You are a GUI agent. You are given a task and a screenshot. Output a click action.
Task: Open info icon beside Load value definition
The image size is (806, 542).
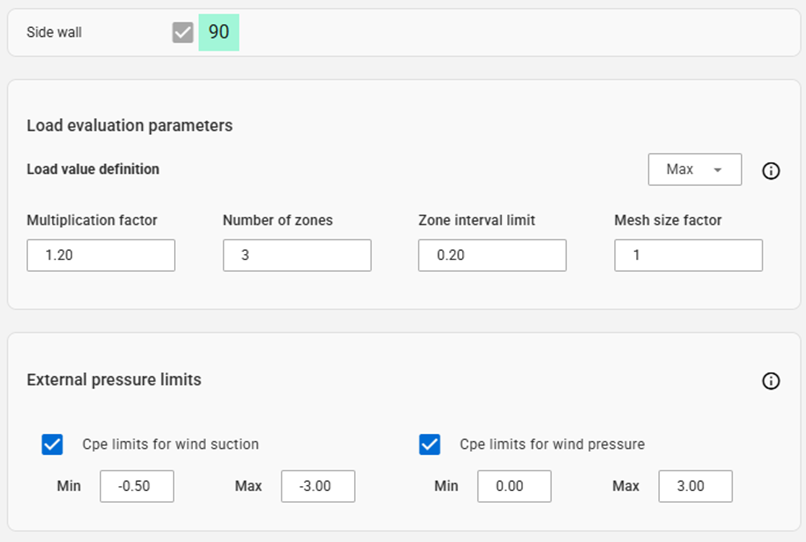pyautogui.click(x=771, y=171)
